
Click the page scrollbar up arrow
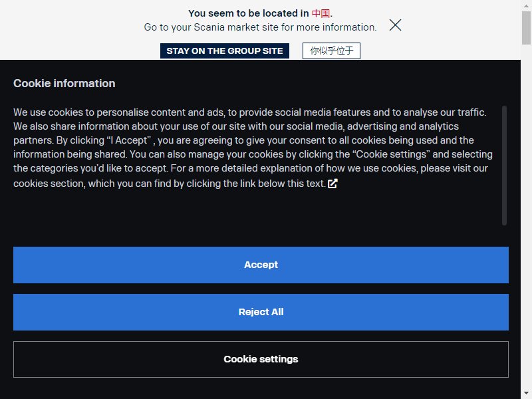click(x=526, y=5)
